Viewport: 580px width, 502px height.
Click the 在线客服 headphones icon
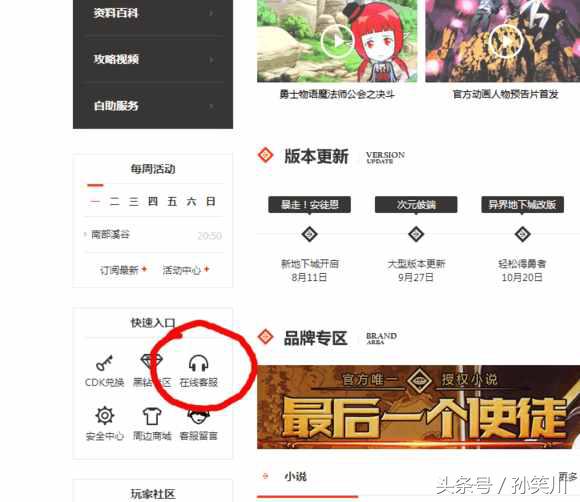(199, 363)
